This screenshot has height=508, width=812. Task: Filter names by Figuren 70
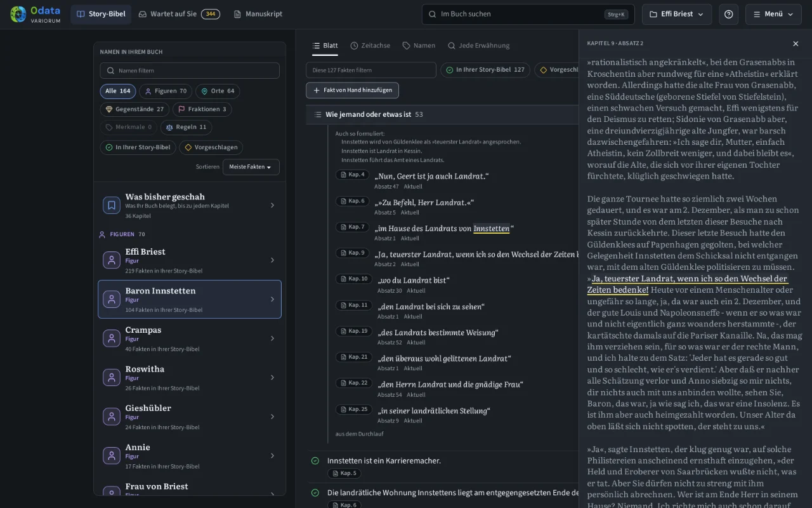[166, 91]
